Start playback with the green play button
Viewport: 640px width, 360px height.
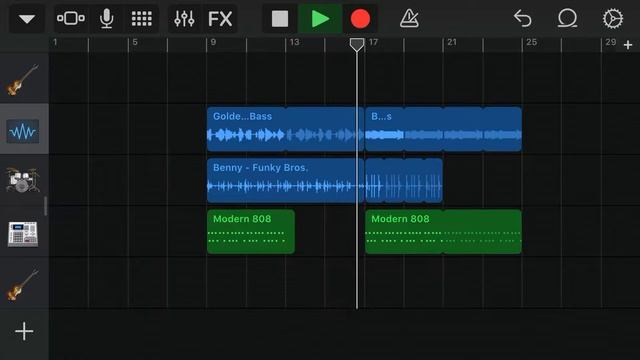(x=320, y=19)
